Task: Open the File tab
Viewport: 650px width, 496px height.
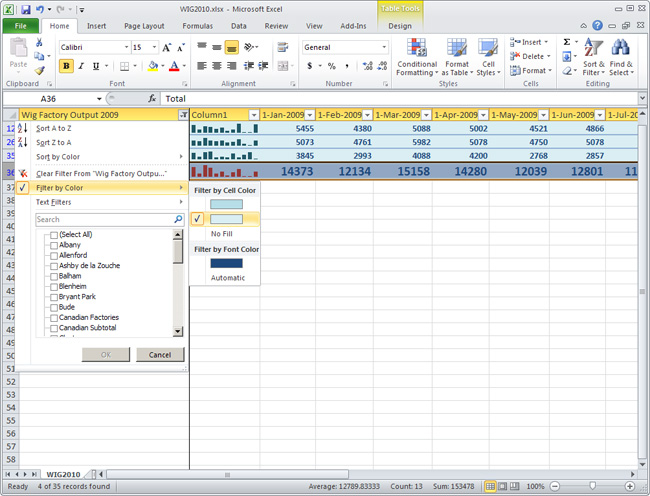Action: [21, 26]
